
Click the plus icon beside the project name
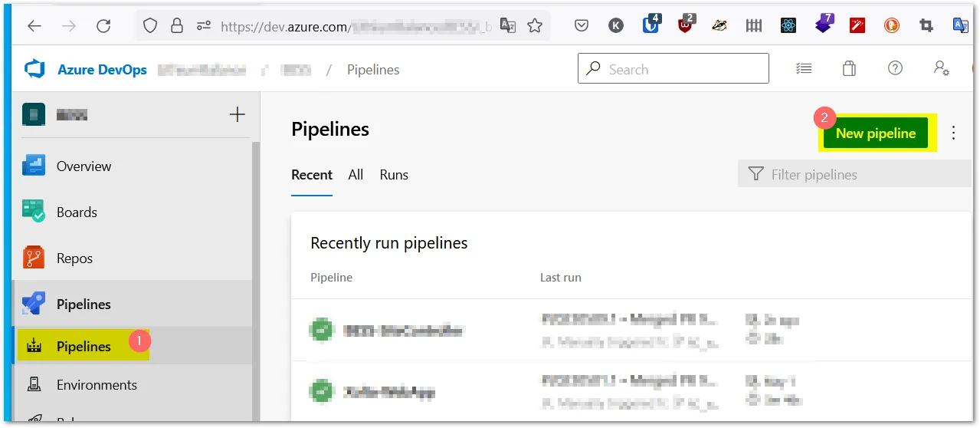pos(238,114)
